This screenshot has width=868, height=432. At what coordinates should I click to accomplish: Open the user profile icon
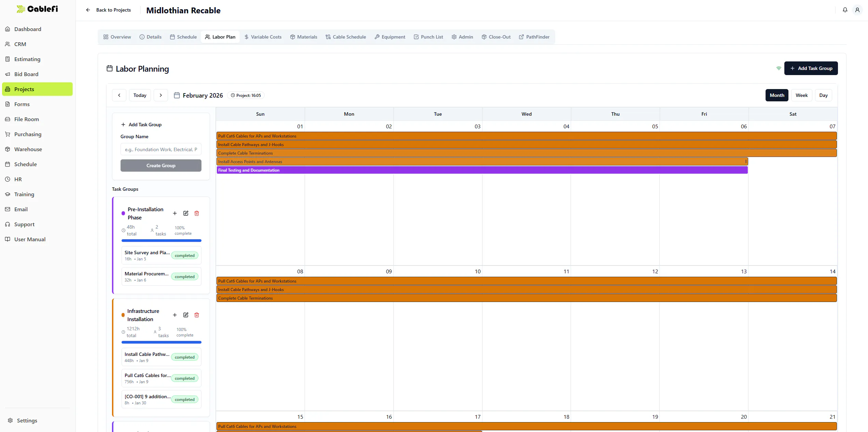pos(857,10)
